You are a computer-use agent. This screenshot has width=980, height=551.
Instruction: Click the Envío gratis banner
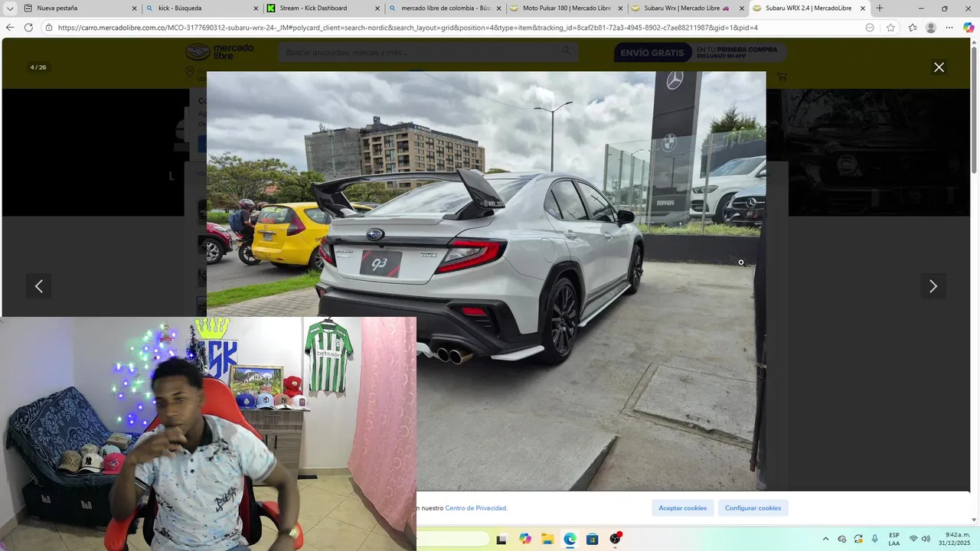[x=700, y=52]
